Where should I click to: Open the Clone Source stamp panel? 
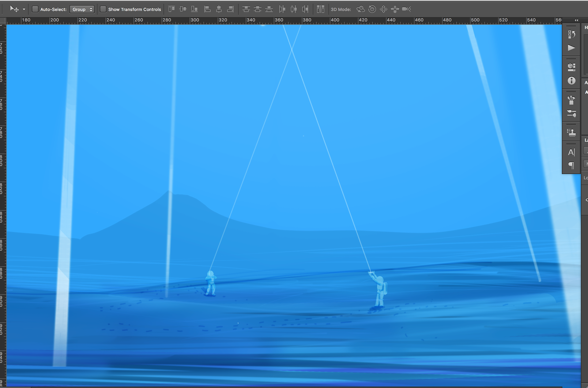571,132
